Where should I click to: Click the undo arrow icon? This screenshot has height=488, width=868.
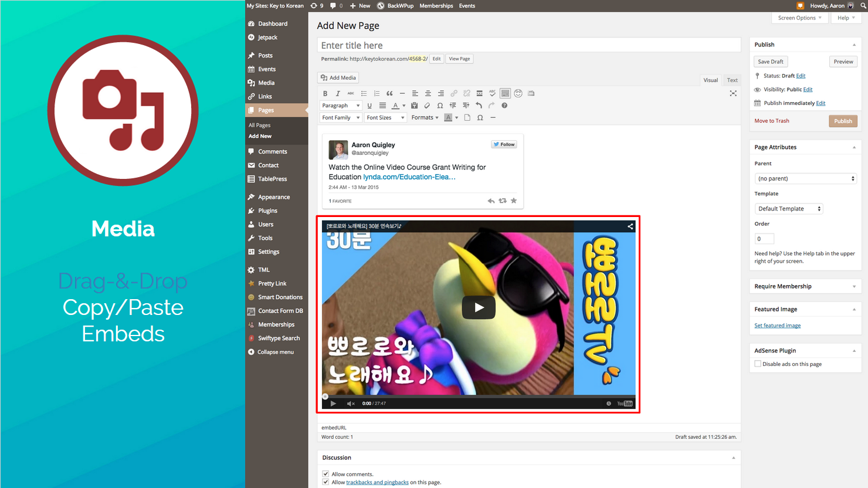click(479, 106)
